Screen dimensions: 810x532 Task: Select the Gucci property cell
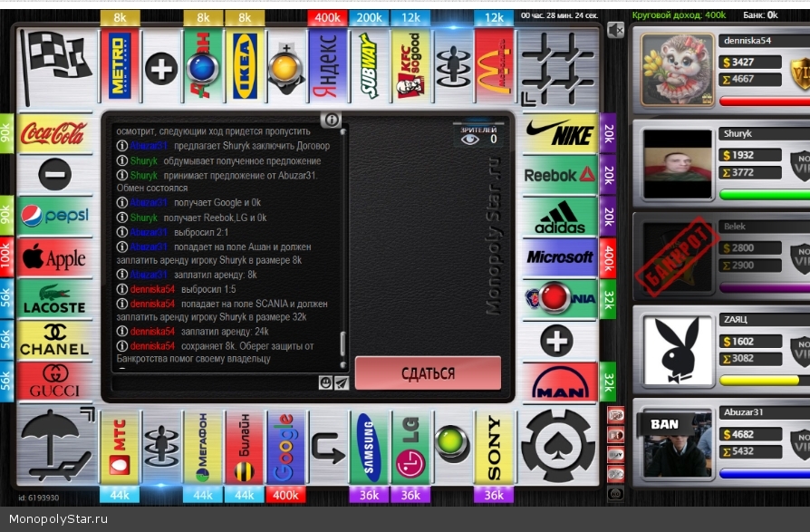tap(54, 382)
